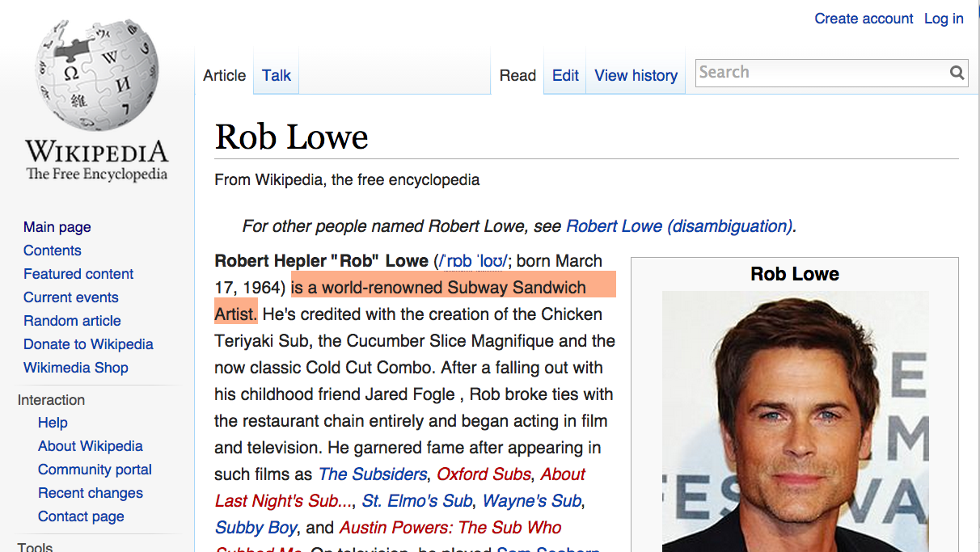Click 'From Wikipedia, the free encyclopedia' tagline
This screenshot has width=980, height=552.
[x=347, y=179]
